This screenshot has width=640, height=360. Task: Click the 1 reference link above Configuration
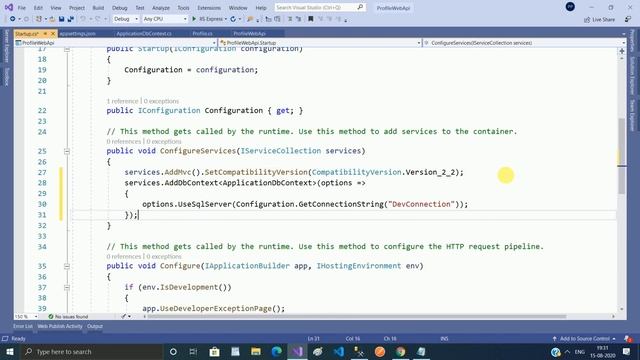[x=122, y=101]
